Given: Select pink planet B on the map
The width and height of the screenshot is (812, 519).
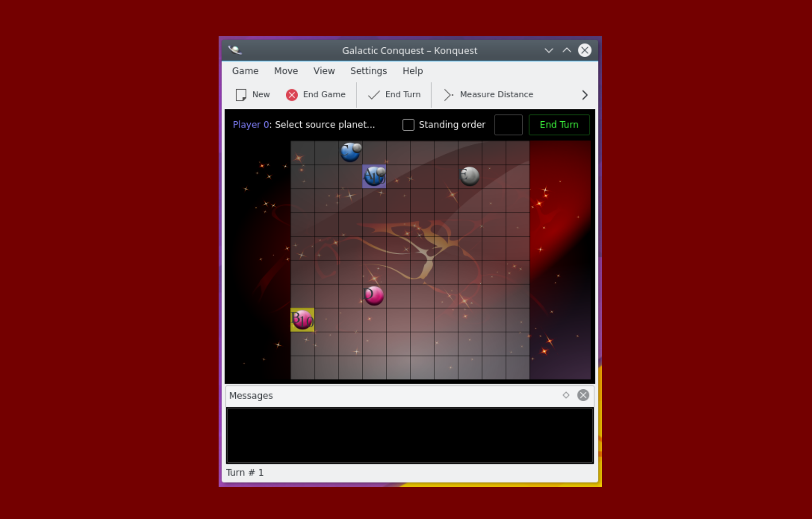Looking at the screenshot, I should coord(303,320).
